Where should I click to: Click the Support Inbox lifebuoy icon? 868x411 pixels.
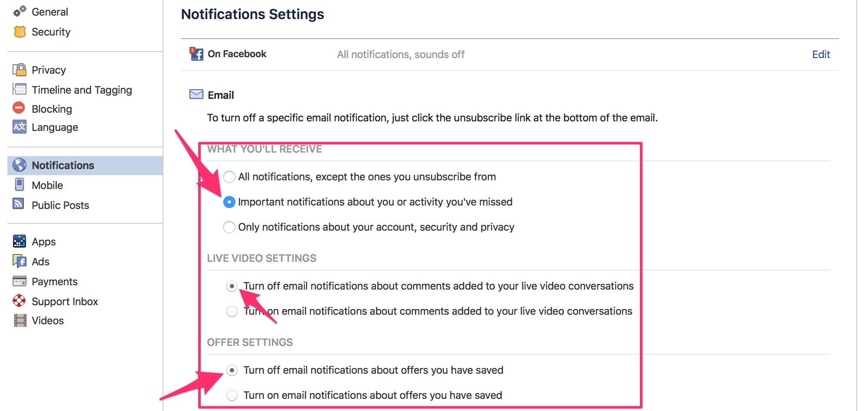(x=19, y=300)
